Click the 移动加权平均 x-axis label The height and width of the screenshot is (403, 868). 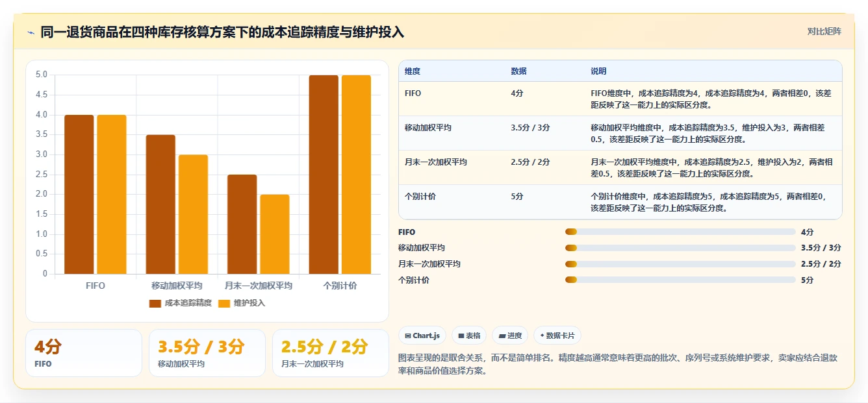click(177, 286)
